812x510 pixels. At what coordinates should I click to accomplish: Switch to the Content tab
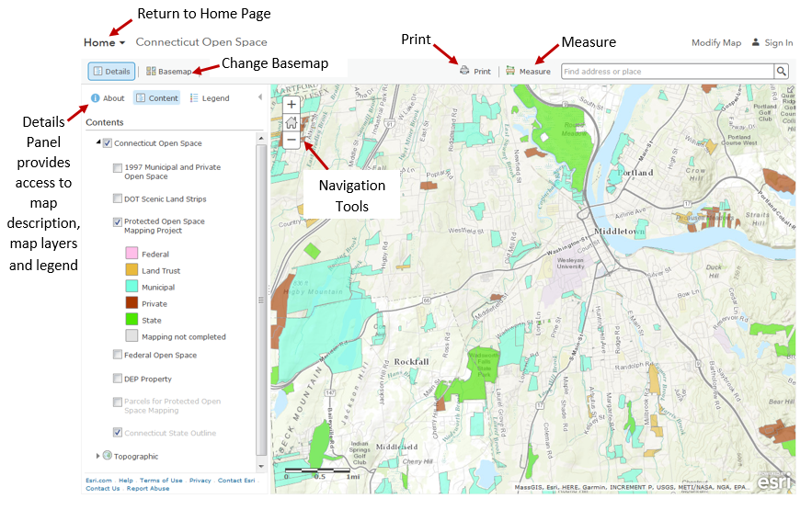[x=157, y=97]
